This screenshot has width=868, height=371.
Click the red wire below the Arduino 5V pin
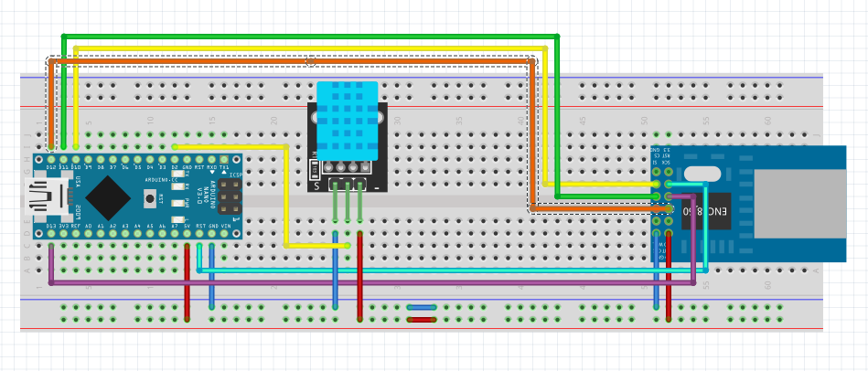tap(188, 281)
